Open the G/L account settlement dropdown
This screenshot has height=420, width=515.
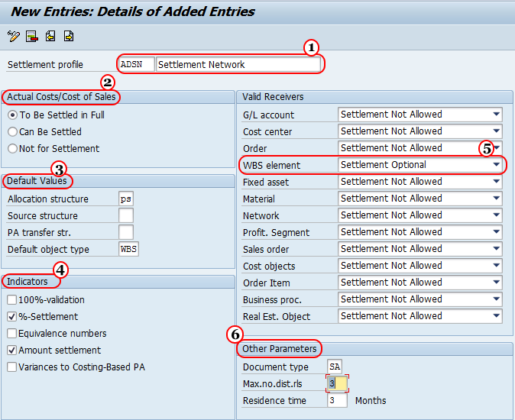[496, 115]
